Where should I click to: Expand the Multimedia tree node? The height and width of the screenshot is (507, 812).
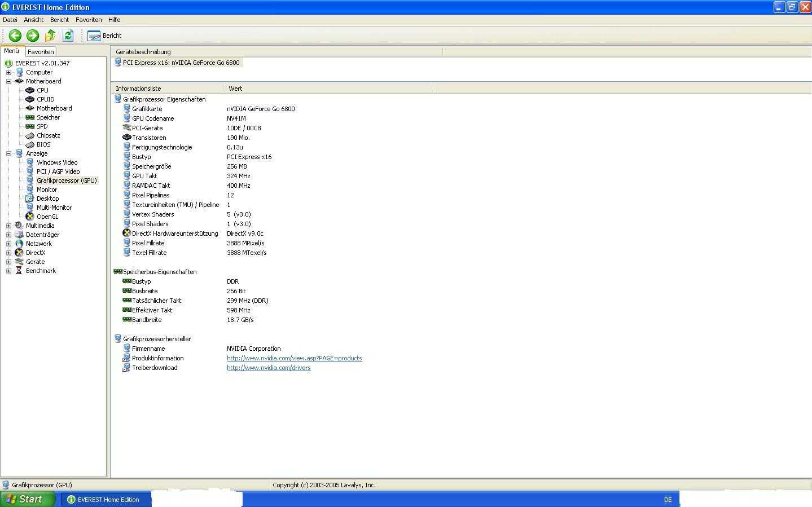tap(8, 226)
